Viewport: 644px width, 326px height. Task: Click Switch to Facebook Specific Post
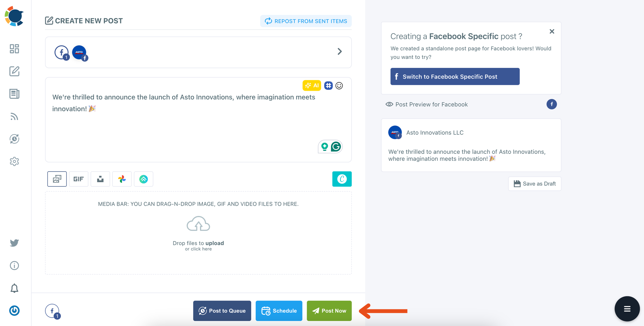[x=455, y=77]
